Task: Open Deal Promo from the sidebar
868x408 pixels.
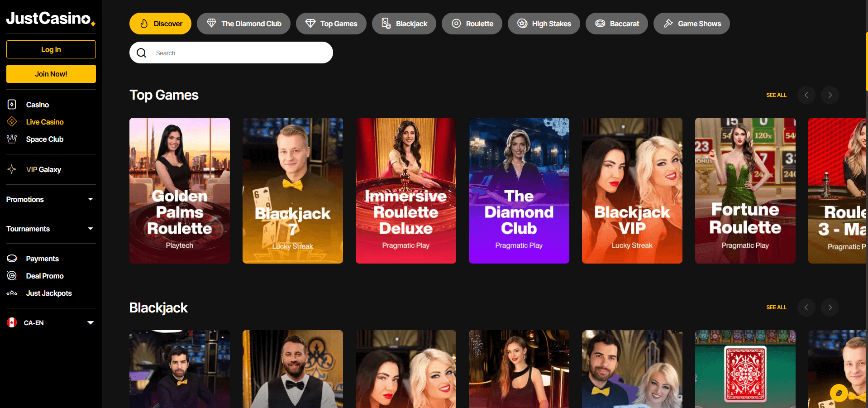Action: point(43,276)
